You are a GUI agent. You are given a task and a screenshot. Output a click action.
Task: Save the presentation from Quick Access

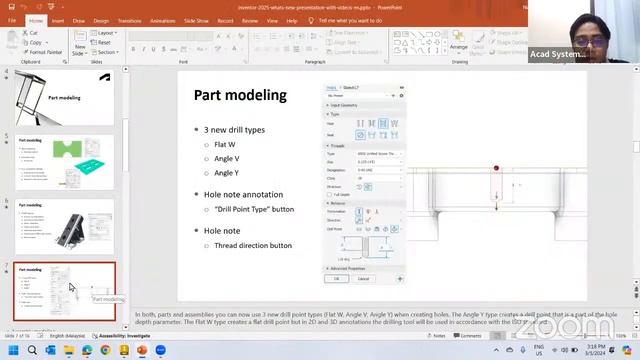[11, 7]
